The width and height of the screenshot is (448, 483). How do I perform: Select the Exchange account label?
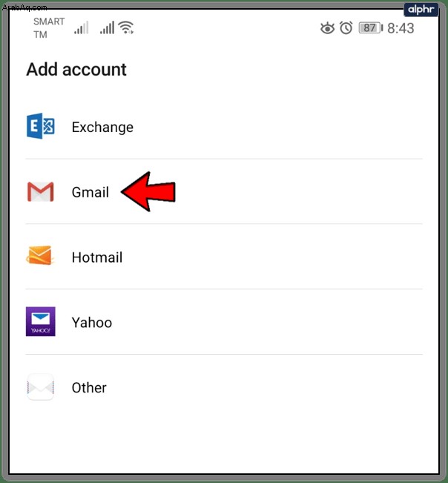tap(102, 127)
